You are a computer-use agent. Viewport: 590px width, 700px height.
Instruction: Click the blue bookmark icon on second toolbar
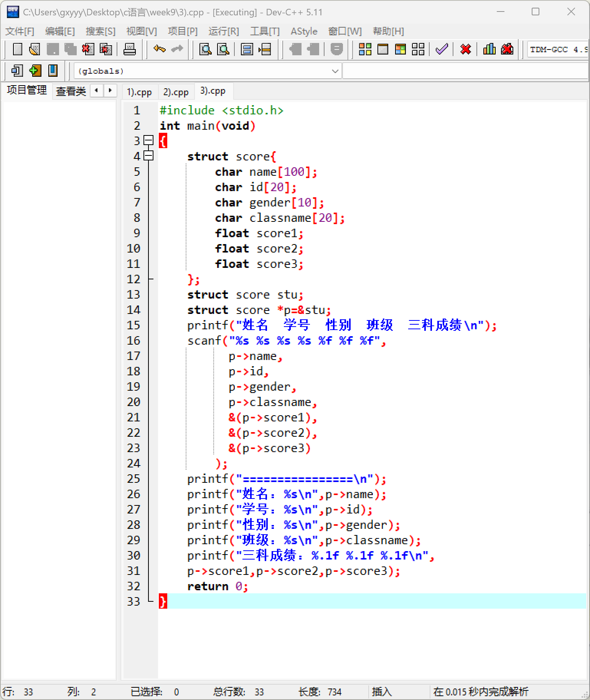tap(53, 71)
